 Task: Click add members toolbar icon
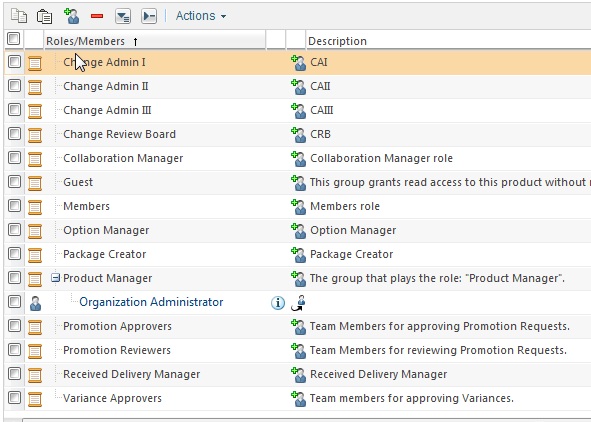72,16
